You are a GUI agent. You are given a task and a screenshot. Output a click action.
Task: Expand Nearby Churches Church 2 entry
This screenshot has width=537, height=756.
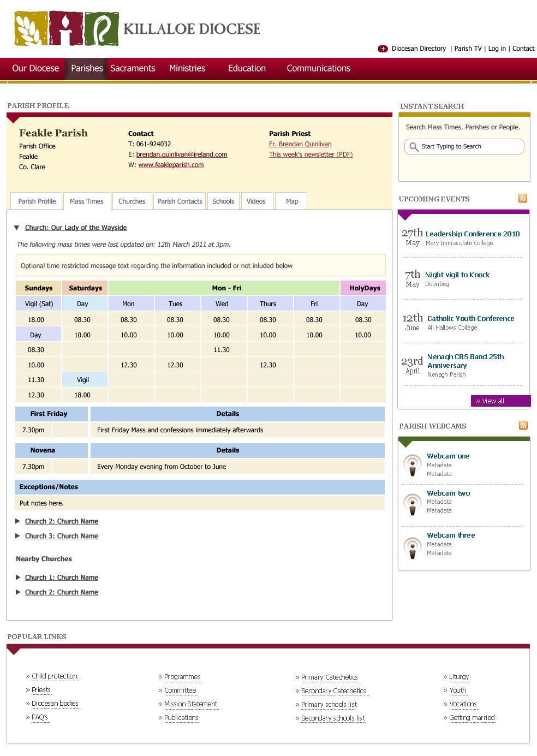click(18, 592)
